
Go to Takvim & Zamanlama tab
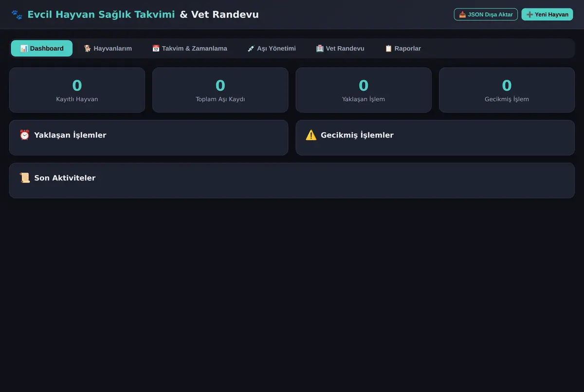coord(189,48)
